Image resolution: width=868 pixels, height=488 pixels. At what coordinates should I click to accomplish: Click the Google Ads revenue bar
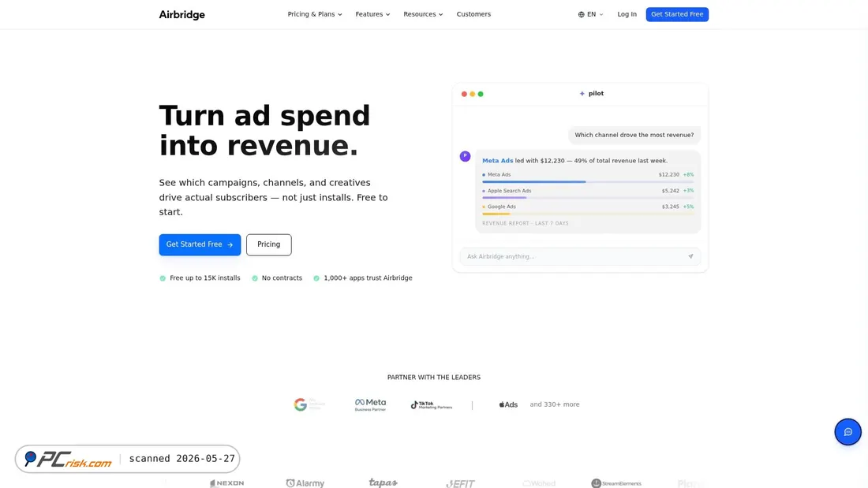(588, 214)
